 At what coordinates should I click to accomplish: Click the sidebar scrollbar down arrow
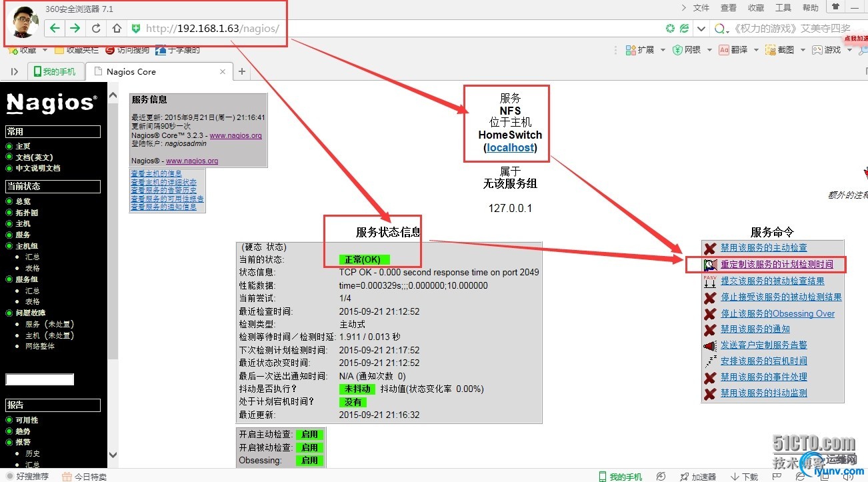click(113, 455)
